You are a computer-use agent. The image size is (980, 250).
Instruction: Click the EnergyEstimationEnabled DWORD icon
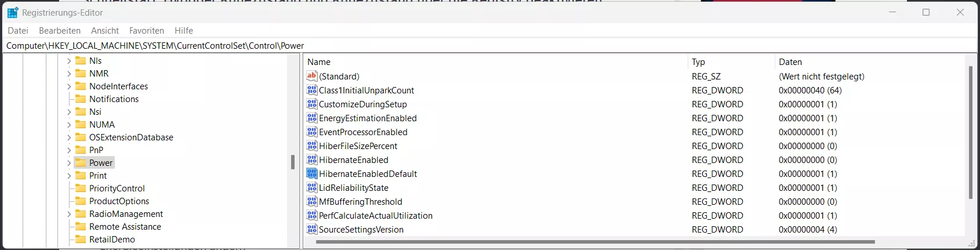(x=312, y=118)
